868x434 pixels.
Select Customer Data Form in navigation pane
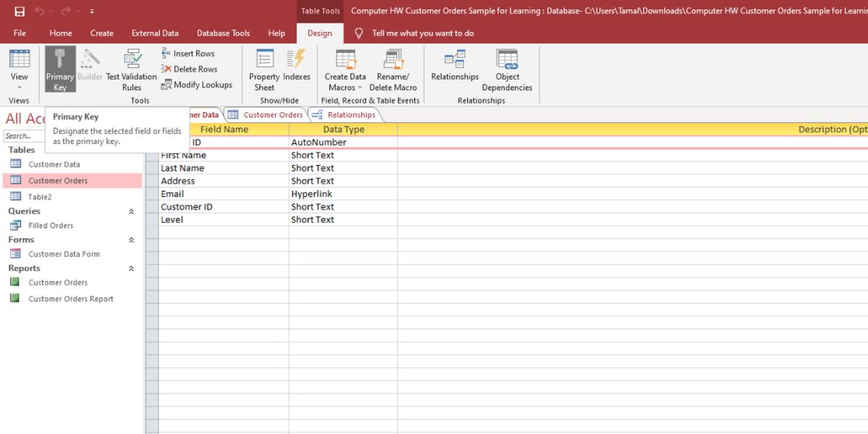coord(64,254)
